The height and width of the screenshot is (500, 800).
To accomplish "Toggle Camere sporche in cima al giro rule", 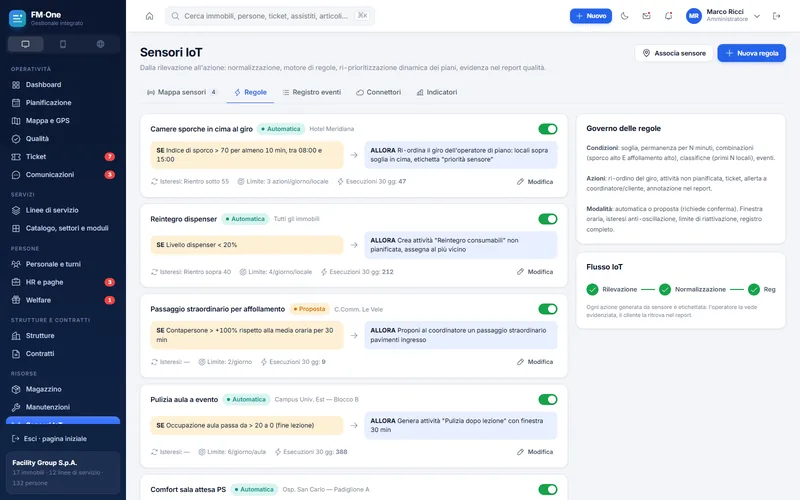I will 548,129.
